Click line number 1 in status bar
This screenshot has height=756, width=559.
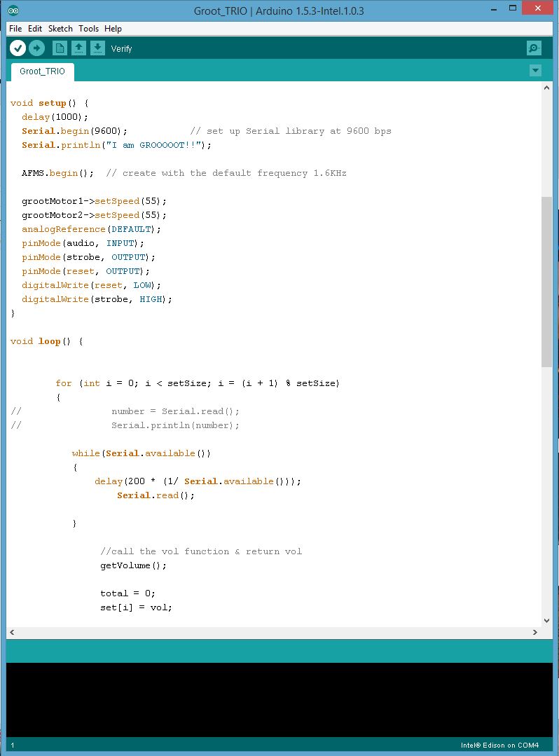[13, 745]
